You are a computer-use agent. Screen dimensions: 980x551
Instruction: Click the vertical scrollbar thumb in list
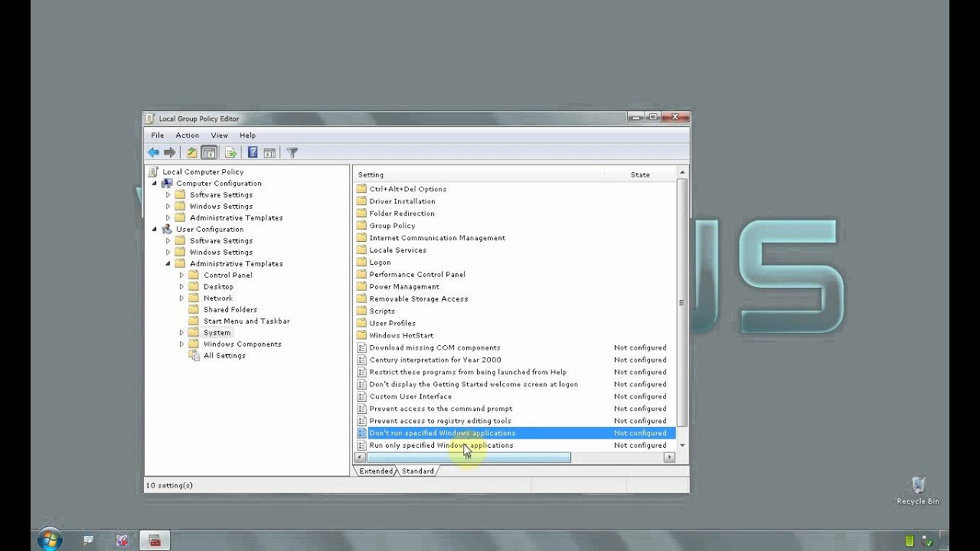(x=681, y=303)
